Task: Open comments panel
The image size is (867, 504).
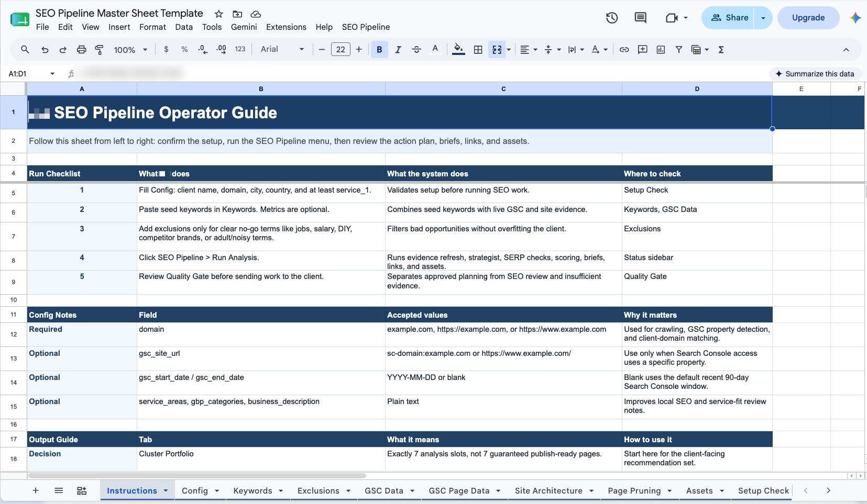Action: tap(640, 18)
